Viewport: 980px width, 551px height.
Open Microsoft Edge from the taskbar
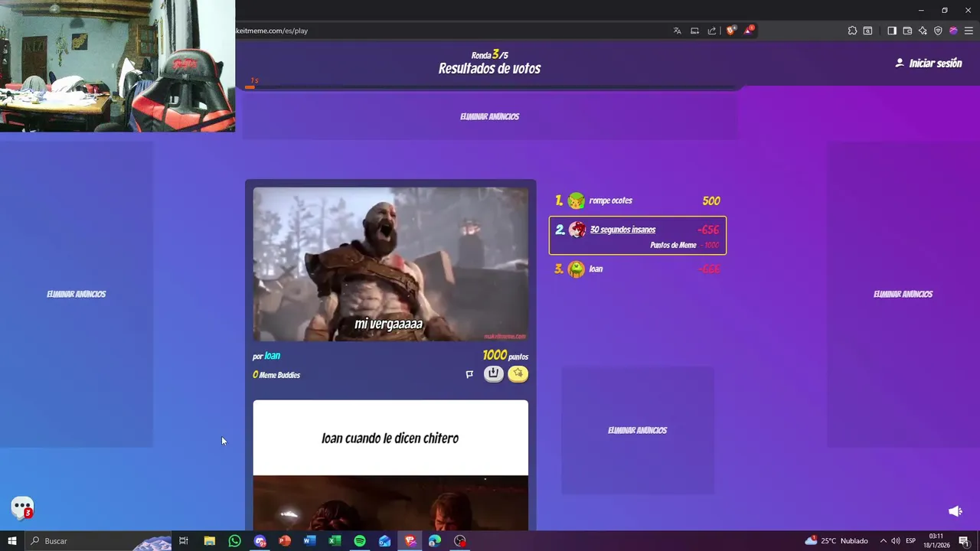click(435, 541)
